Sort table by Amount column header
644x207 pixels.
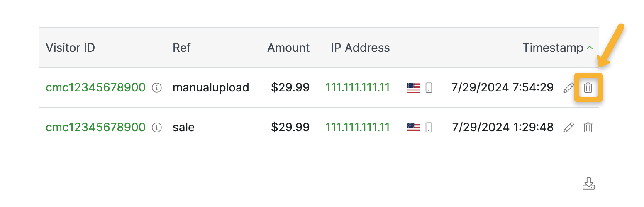(288, 48)
